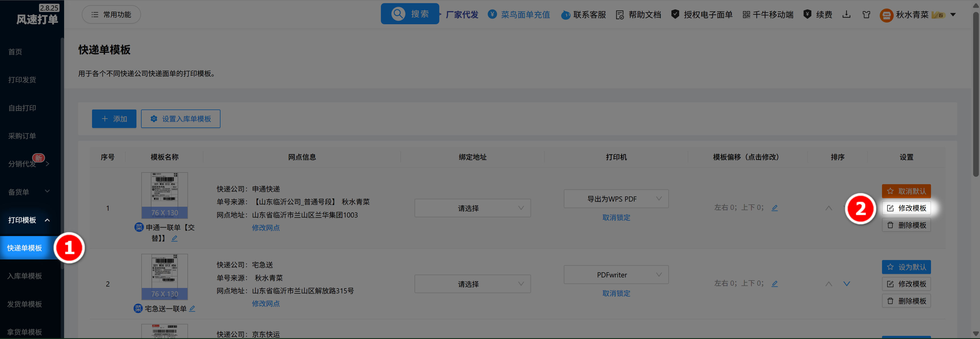The width and height of the screenshot is (980, 339).
Task: Open 菜鸟面单充值 recharge link
Action: (x=519, y=15)
